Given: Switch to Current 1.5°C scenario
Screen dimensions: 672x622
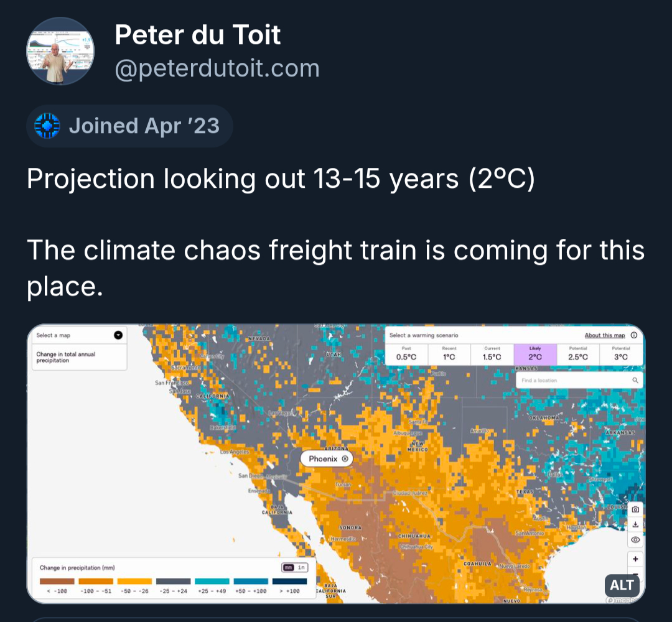Looking at the screenshot, I should 492,353.
